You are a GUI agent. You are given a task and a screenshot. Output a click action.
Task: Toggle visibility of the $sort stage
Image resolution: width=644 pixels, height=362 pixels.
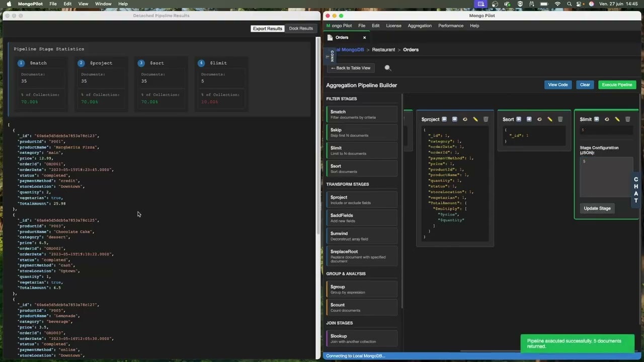[539, 119]
